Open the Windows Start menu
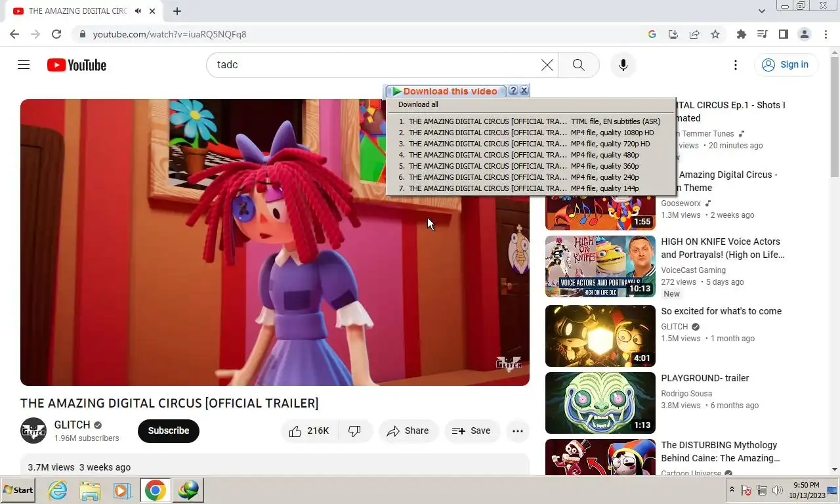Screen dimensions: 840x504 point(18,490)
